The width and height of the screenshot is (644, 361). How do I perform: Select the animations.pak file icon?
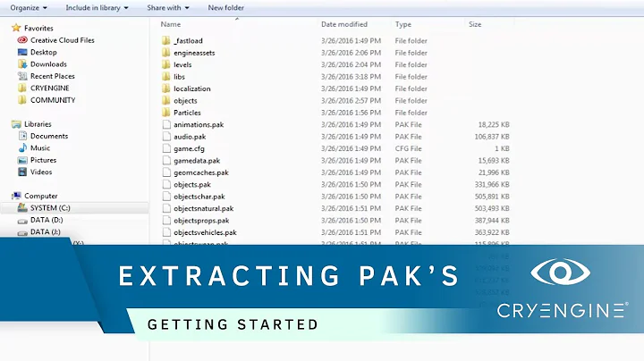pyautogui.click(x=165, y=125)
